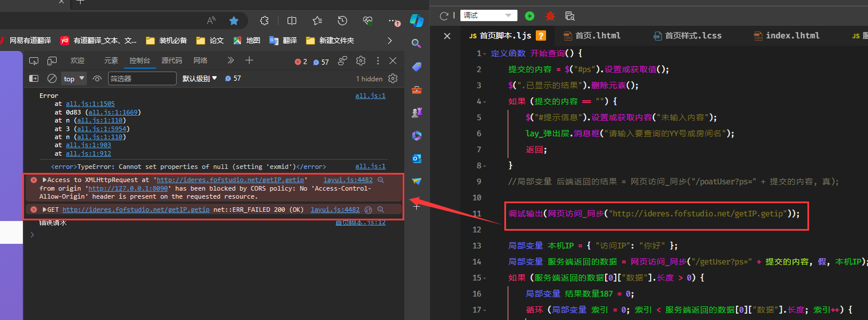This screenshot has height=320, width=868.
Task: Click the IDE refresh icon
Action: pos(443,15)
